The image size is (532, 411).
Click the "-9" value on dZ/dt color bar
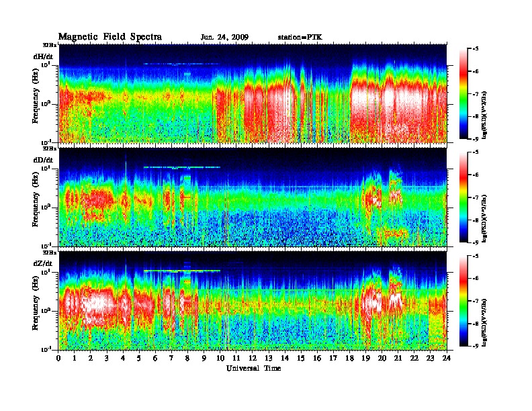[x=476, y=346]
